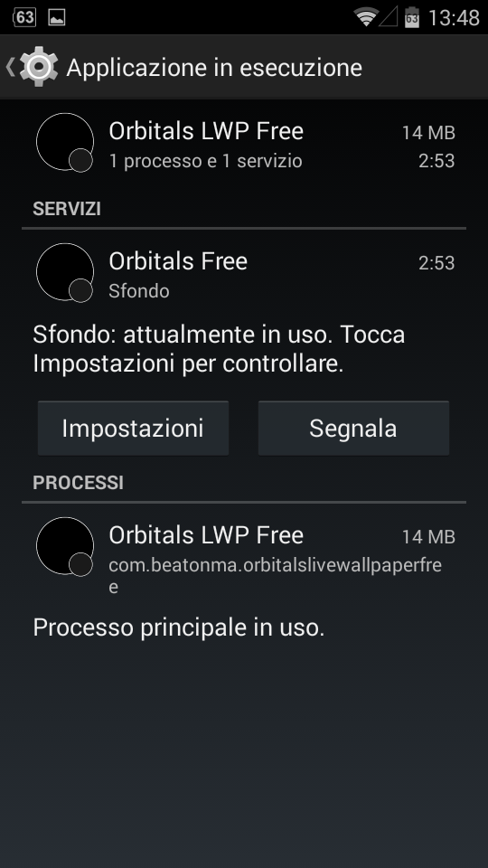Select the Applicazione in esecuzione title

point(214,68)
